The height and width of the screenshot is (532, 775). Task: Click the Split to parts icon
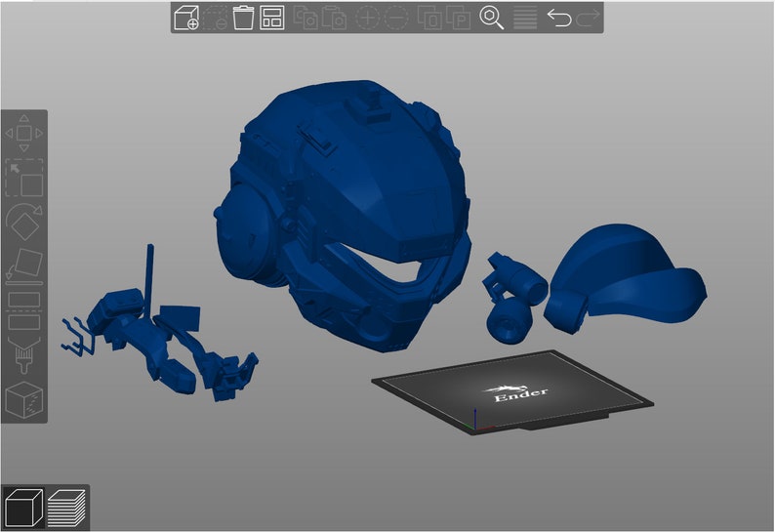click(458, 18)
